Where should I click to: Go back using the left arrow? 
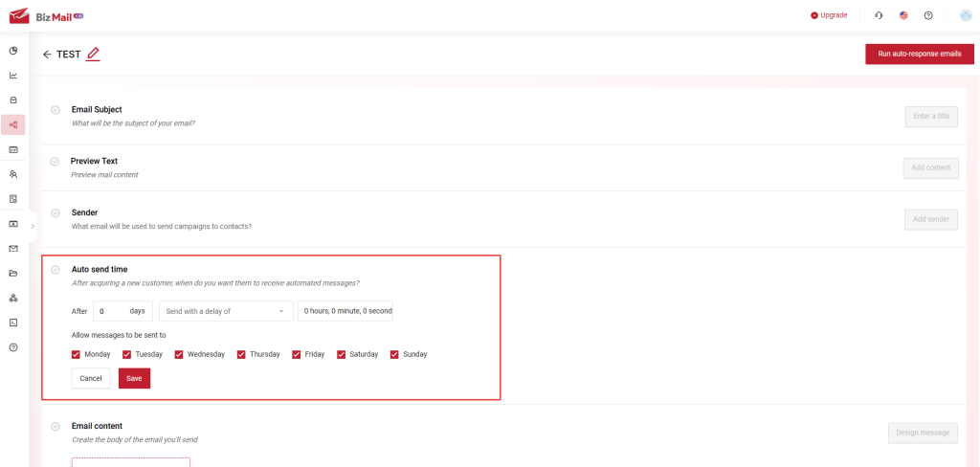coord(47,55)
